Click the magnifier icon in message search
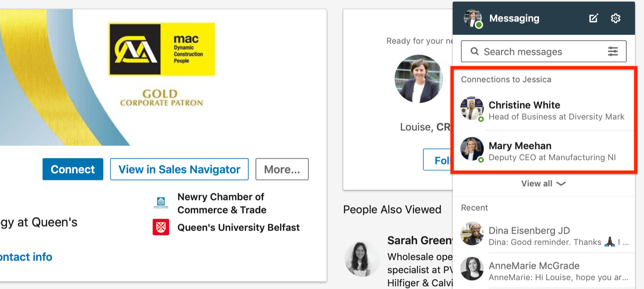644x289 pixels. 475,51
